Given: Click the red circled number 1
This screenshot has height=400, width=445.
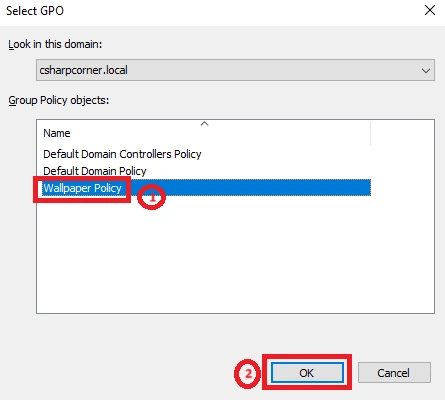Looking at the screenshot, I should (152, 197).
